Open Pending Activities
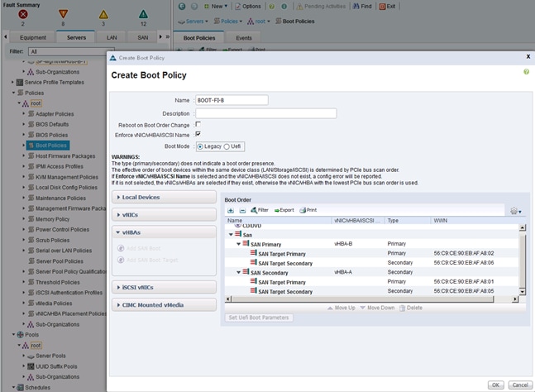This screenshot has width=535, height=392. coord(321,6)
